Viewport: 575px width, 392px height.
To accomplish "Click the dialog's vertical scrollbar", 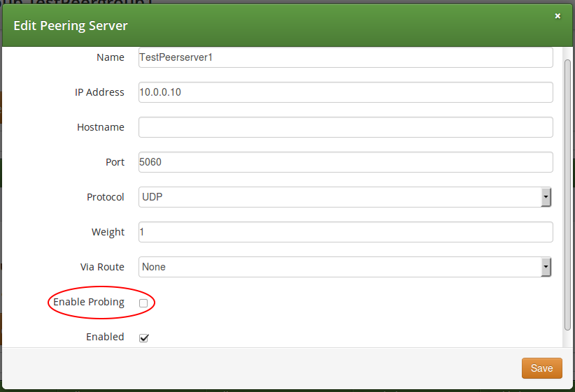I will tap(567, 194).
